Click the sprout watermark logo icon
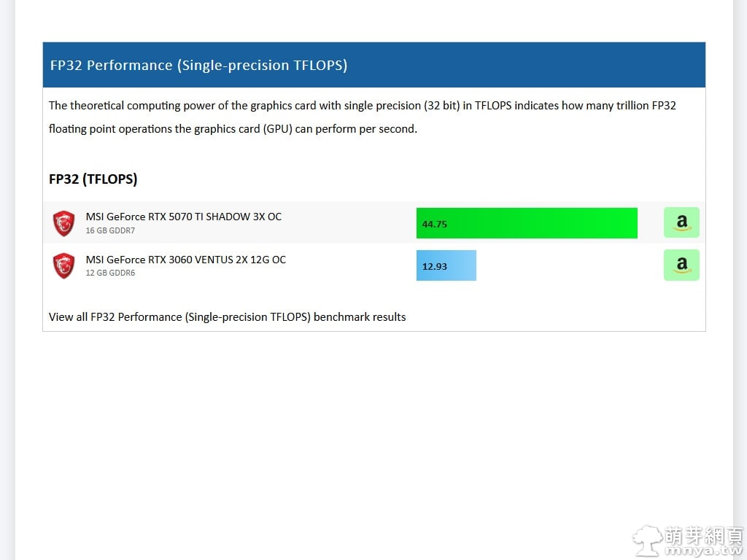 tap(647, 541)
